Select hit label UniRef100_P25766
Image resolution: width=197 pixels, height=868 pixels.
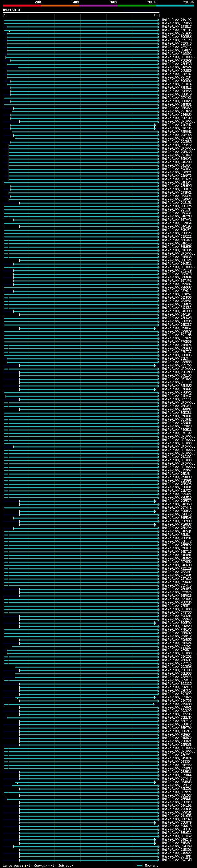click(x=177, y=365)
